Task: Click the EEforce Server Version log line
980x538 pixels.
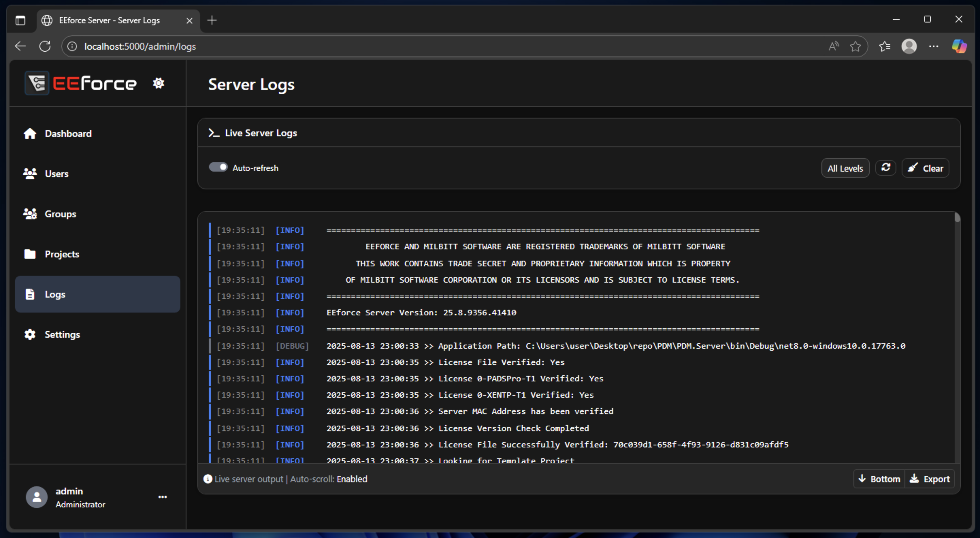Action: click(421, 313)
